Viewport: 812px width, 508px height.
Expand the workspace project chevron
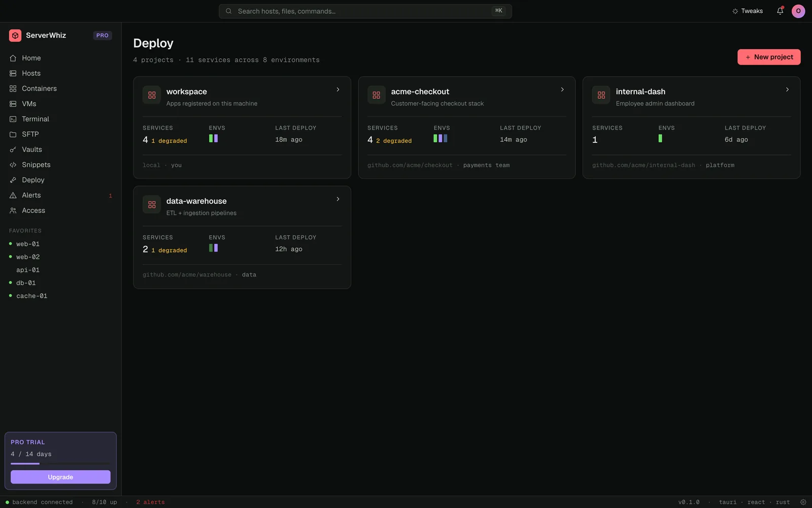[338, 89]
